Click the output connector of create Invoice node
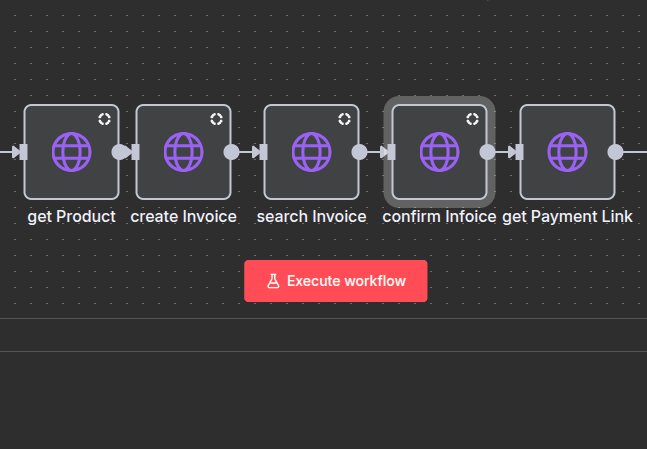The width and height of the screenshot is (647, 449). [231, 152]
